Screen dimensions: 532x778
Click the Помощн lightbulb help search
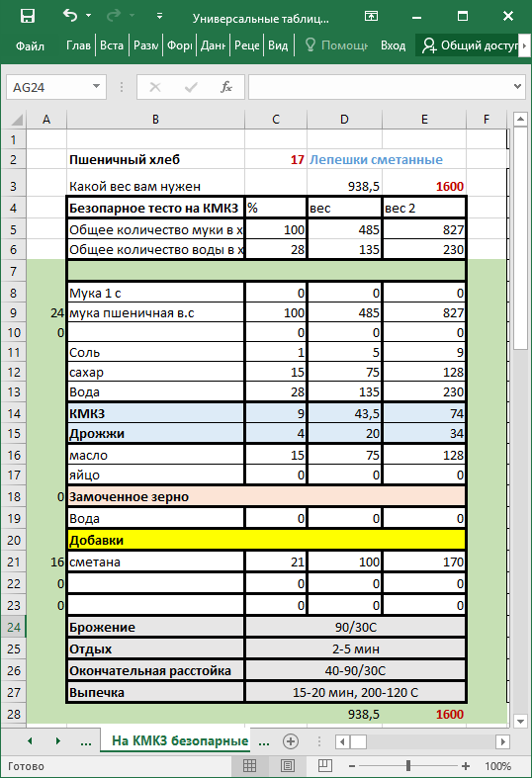[x=336, y=45]
